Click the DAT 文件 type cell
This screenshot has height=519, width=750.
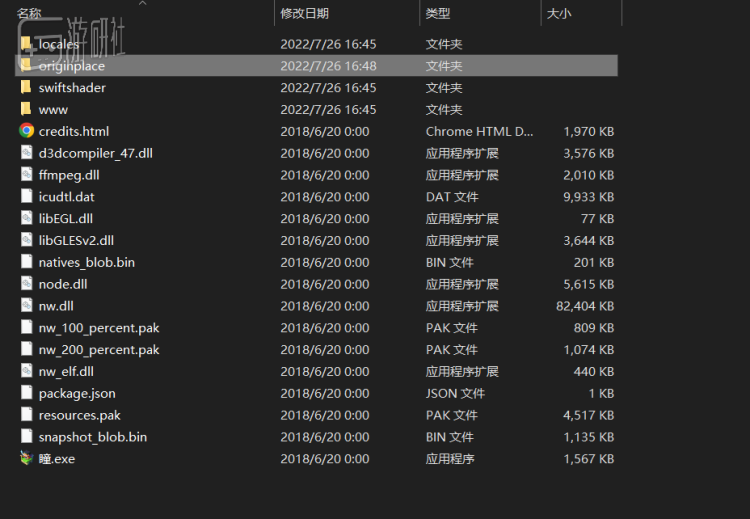pos(452,197)
